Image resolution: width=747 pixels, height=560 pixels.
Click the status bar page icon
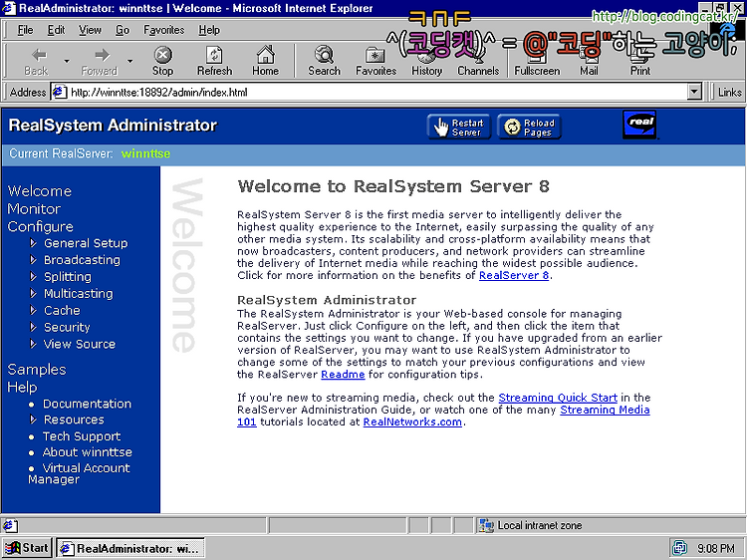(x=10, y=526)
